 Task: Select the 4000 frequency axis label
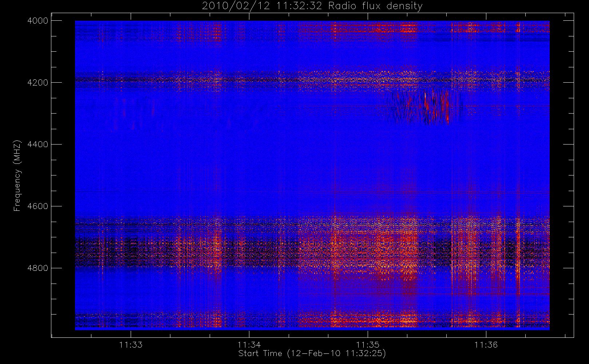(38, 21)
